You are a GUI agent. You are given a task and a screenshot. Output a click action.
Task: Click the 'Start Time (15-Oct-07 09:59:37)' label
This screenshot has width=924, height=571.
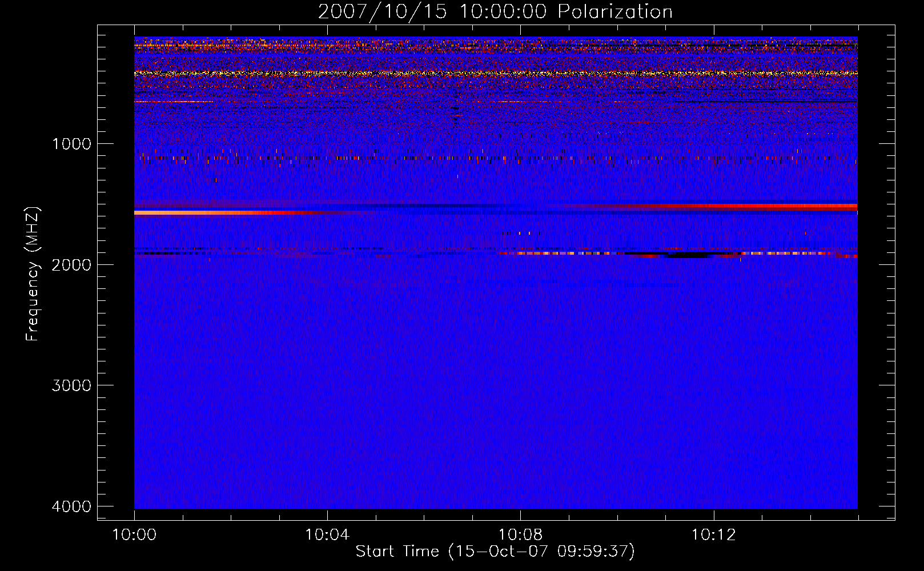[495, 552]
